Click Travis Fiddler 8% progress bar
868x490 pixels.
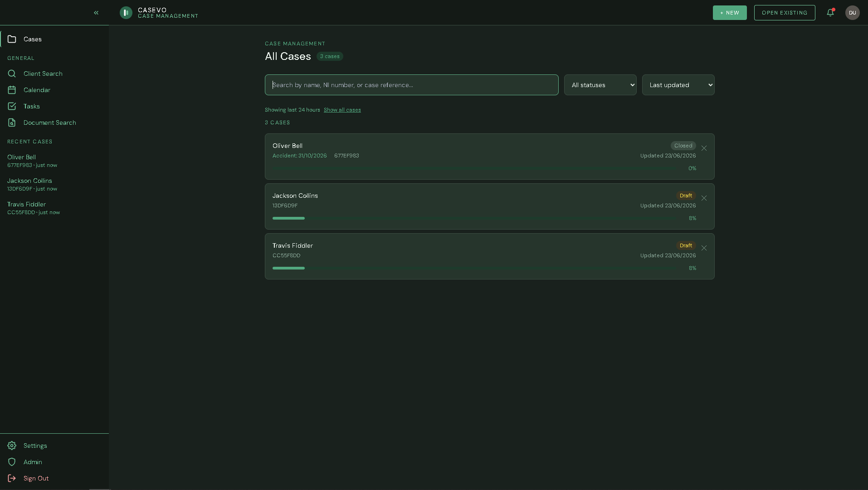click(x=474, y=268)
